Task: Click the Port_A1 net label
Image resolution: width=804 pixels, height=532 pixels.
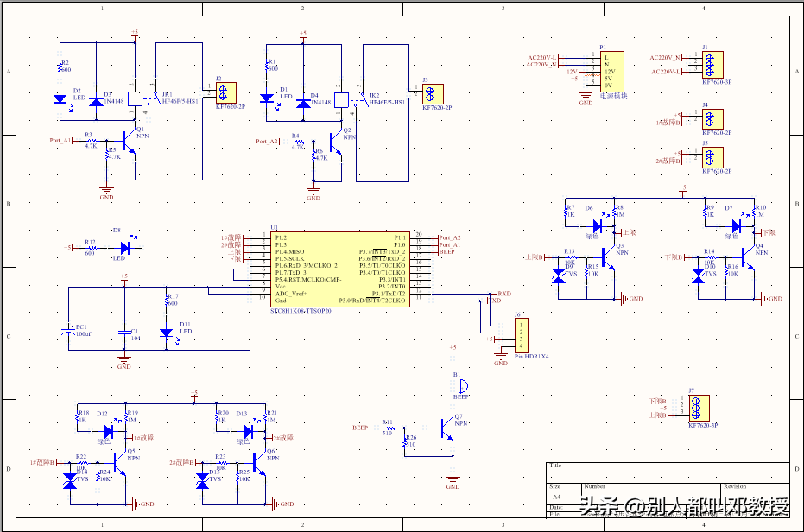Action: (x=60, y=140)
